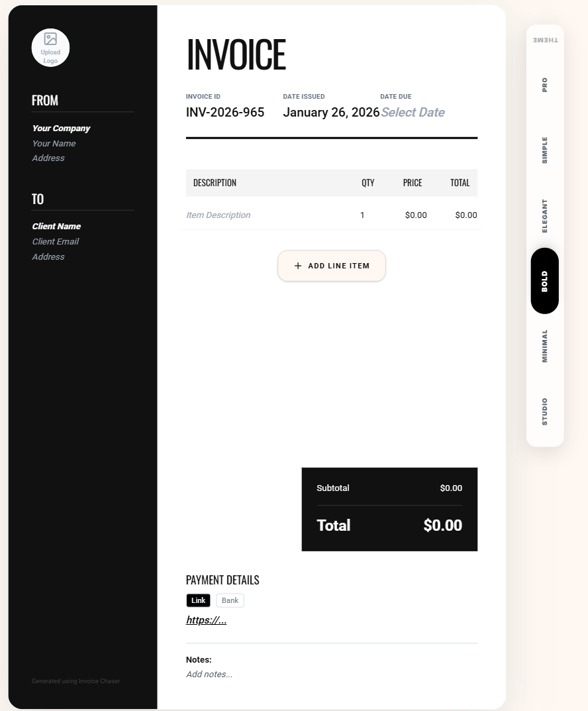Select the Bold theme
Image resolution: width=588 pixels, height=711 pixels.
545,281
